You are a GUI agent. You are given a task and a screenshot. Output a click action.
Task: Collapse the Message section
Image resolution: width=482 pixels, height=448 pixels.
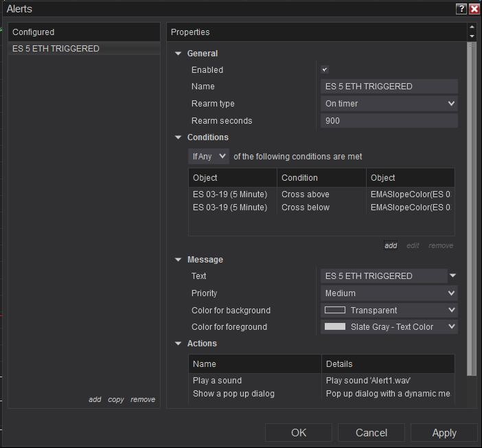178,260
